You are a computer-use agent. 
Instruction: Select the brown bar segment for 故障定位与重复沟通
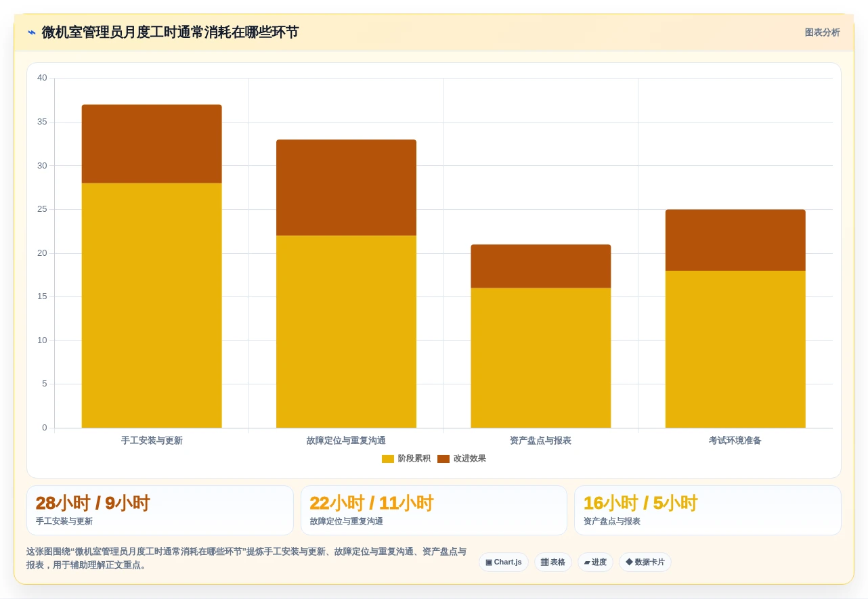[x=346, y=187]
